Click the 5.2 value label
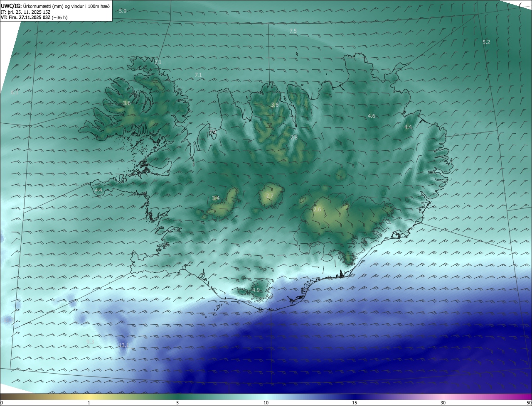Screen dimensions: 532x406 coord(486,42)
